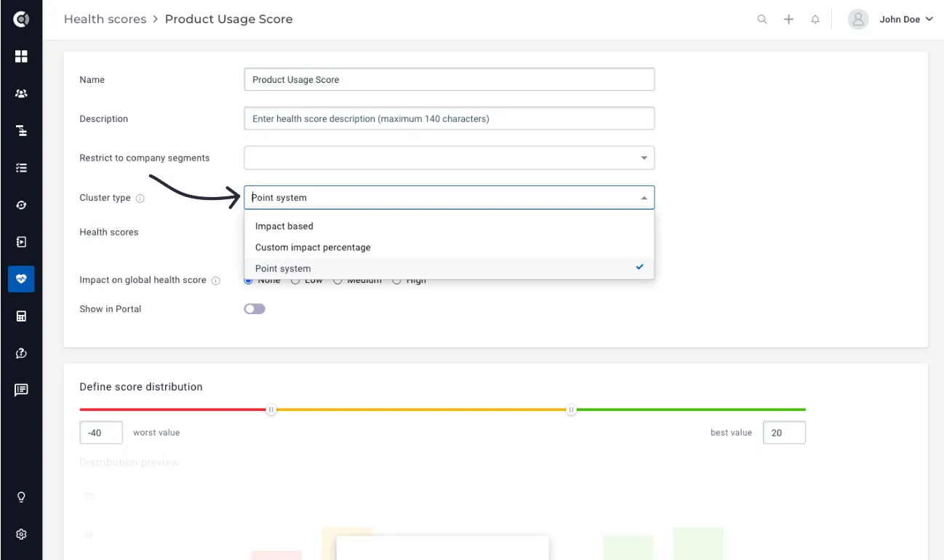The width and height of the screenshot is (944, 560).
Task: Select the Low impact radio button
Action: [295, 281]
